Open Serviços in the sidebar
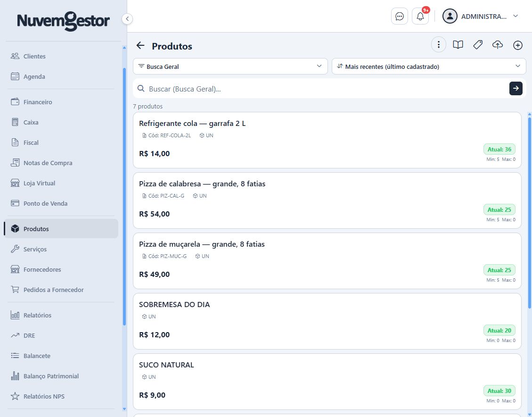532x417 pixels. [61, 249]
